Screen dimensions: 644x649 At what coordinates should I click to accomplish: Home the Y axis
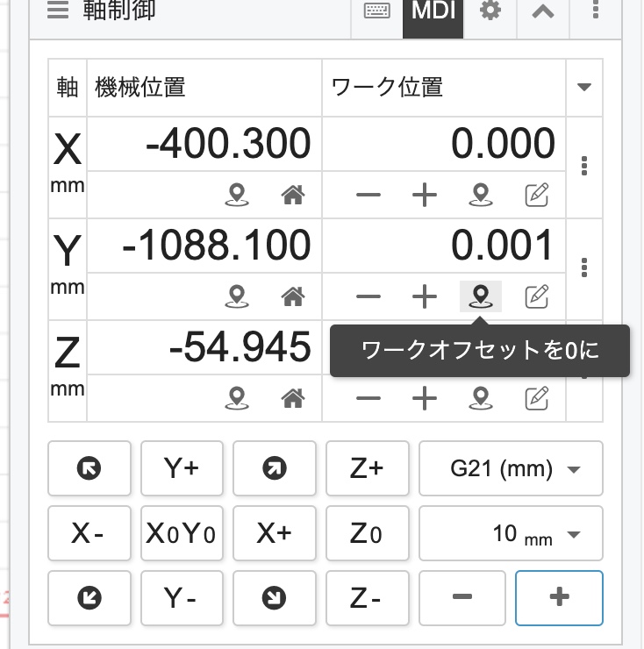coord(293,296)
